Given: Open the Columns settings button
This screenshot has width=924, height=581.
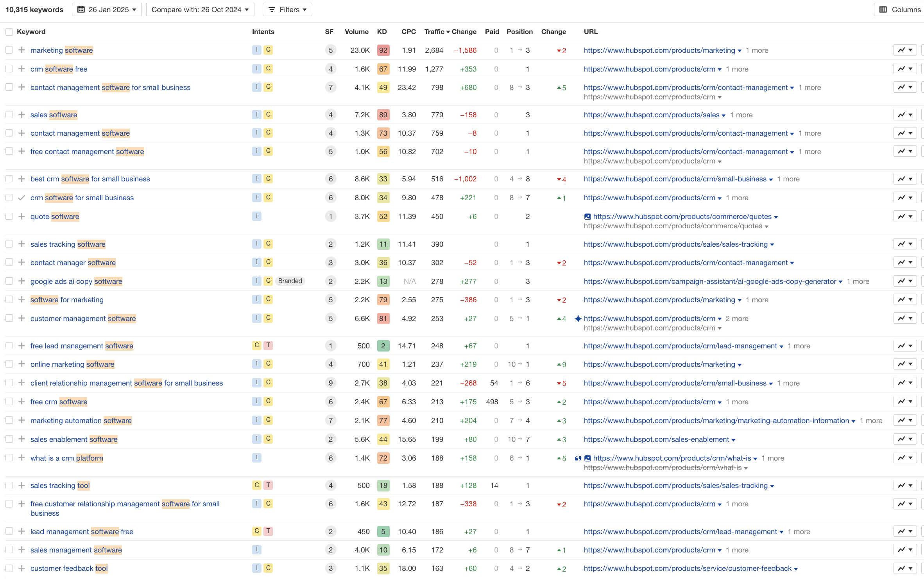Looking at the screenshot, I should 899,9.
